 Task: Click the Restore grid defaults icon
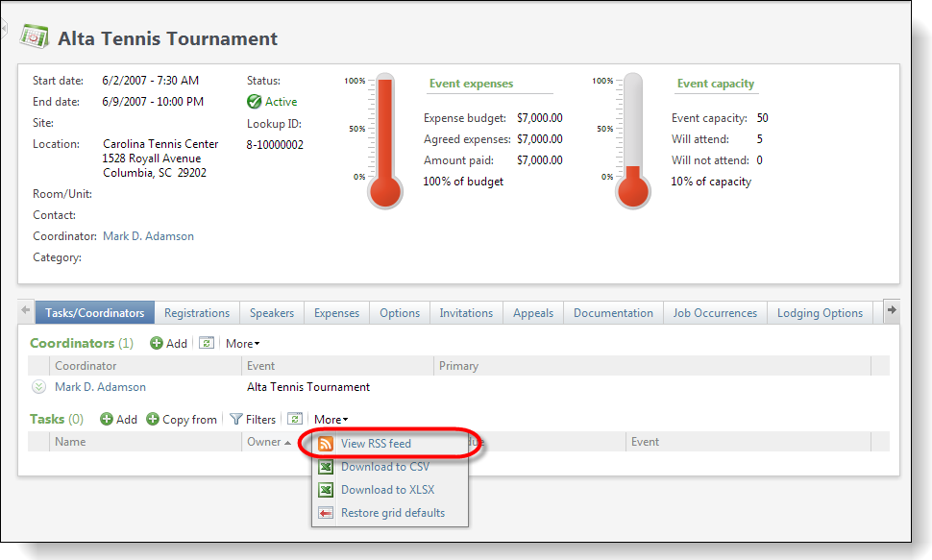click(327, 513)
